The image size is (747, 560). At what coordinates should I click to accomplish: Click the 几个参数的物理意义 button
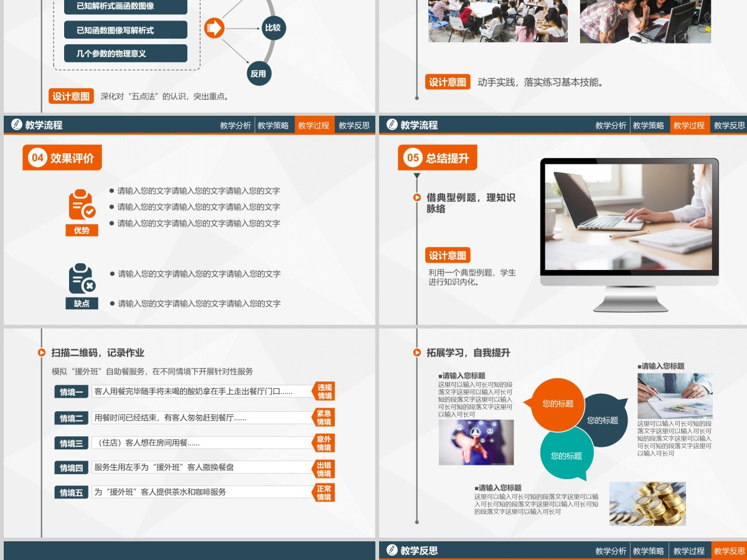coord(125,54)
